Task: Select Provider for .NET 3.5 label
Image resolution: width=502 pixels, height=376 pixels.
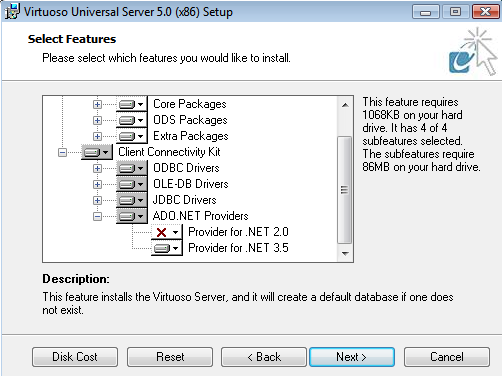Action: click(238, 248)
